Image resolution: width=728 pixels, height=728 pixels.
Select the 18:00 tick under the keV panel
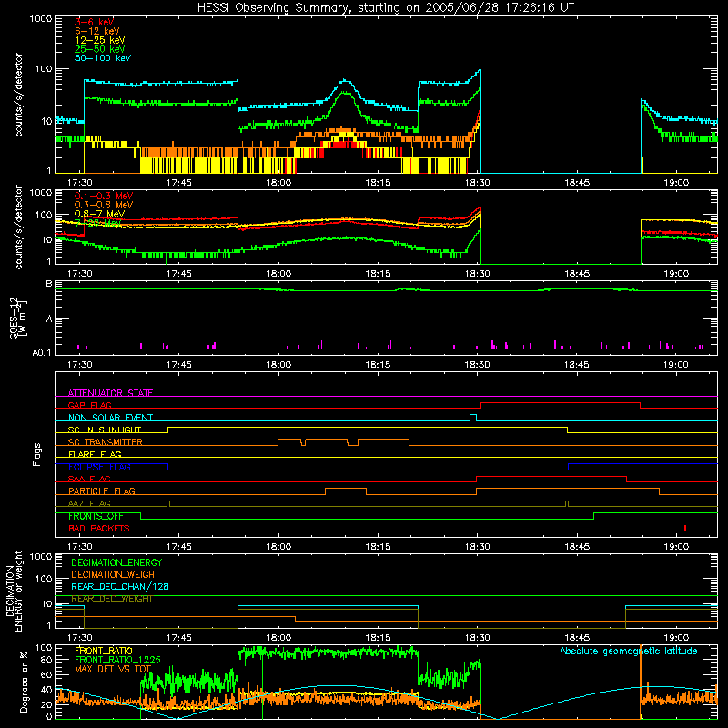(x=278, y=183)
